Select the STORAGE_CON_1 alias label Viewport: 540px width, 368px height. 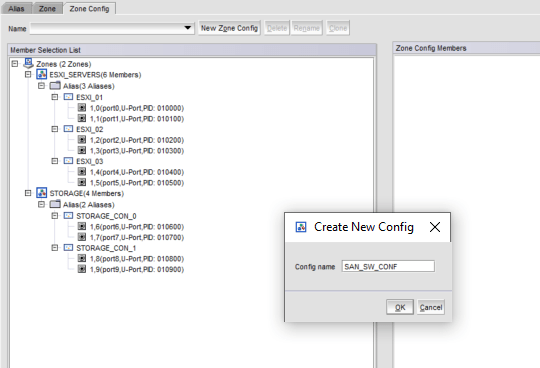[x=106, y=248]
